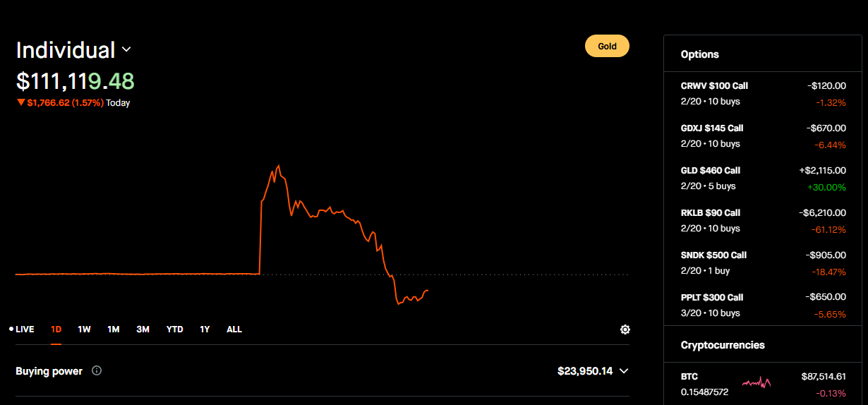Image resolution: width=868 pixels, height=405 pixels.
Task: Expand Buying power details chevron
Action: [x=623, y=371]
